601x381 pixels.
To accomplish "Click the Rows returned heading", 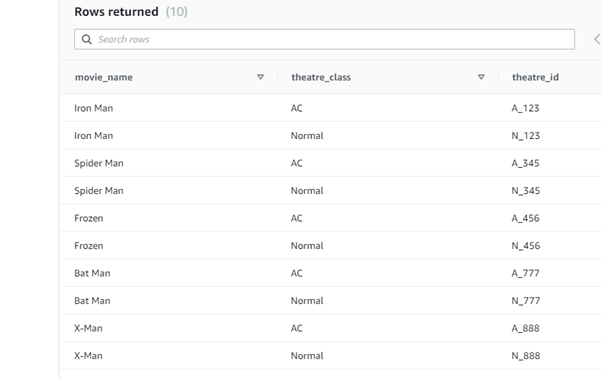I will point(116,11).
